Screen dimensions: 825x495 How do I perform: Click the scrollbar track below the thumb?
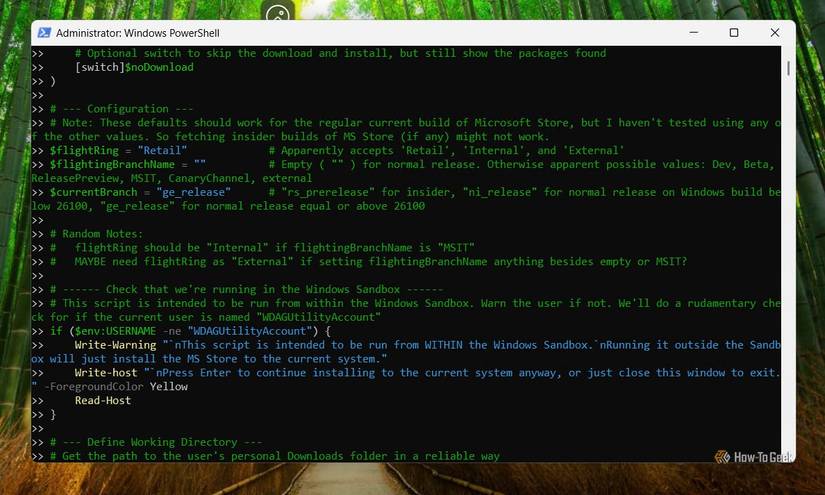click(x=788, y=263)
